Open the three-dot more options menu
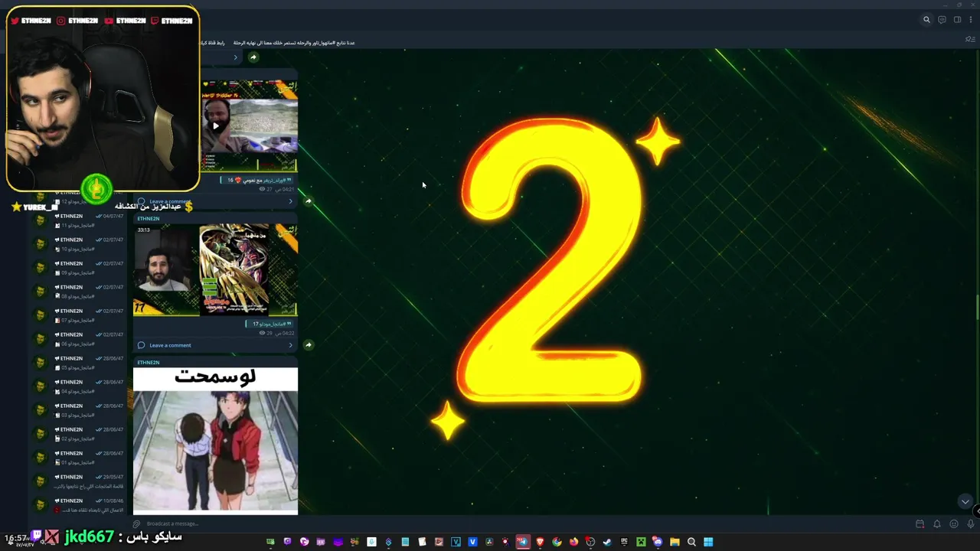The height and width of the screenshot is (551, 980). tap(971, 20)
